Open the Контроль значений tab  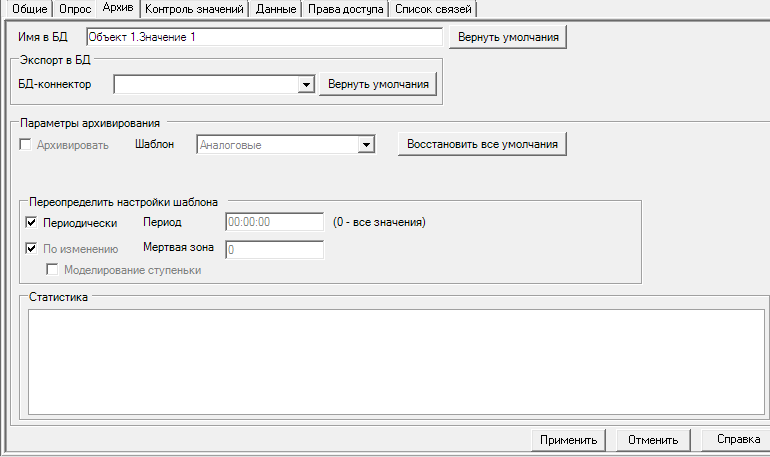194,9
